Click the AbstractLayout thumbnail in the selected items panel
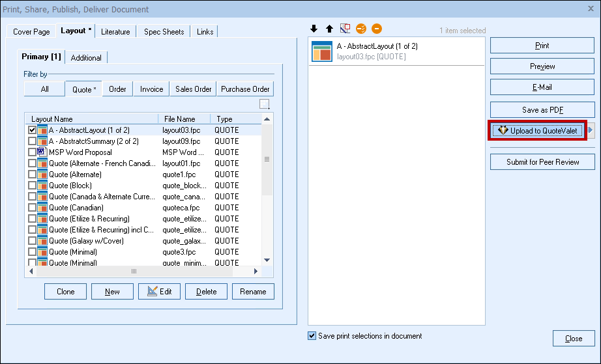The width and height of the screenshot is (601, 364). (322, 51)
